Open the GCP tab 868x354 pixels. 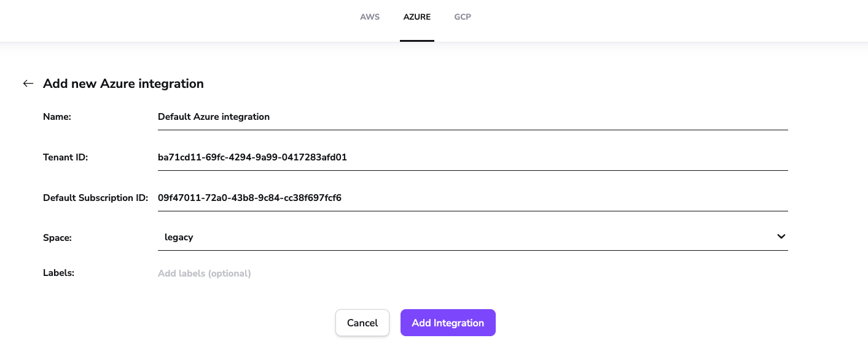click(463, 17)
